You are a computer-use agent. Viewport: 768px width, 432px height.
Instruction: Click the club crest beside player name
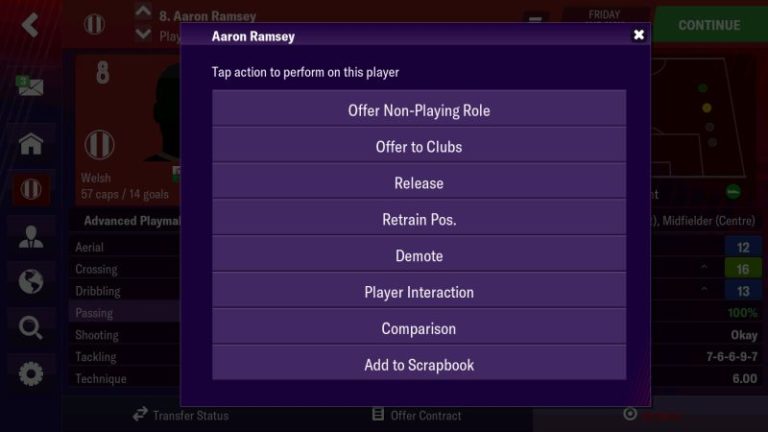(94, 24)
